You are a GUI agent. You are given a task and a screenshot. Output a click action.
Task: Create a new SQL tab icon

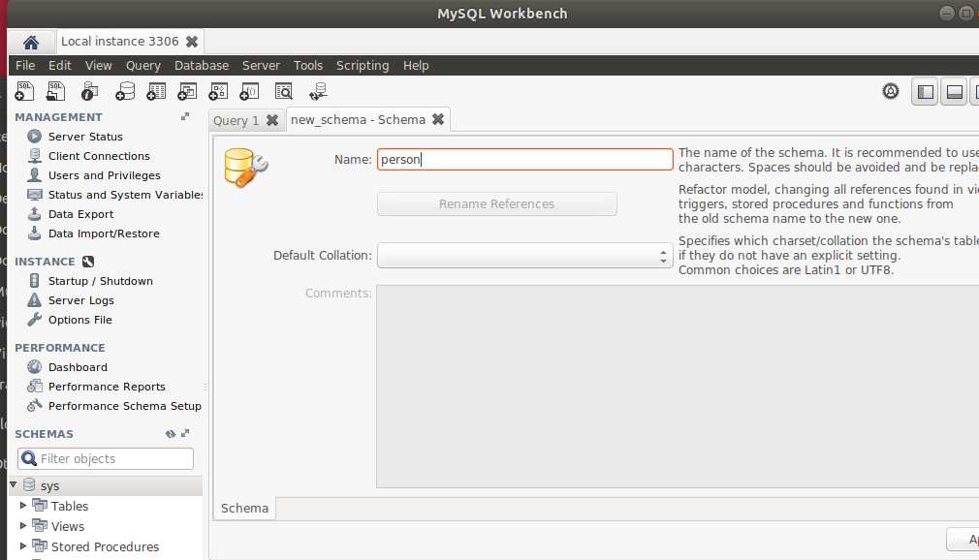tap(24, 91)
